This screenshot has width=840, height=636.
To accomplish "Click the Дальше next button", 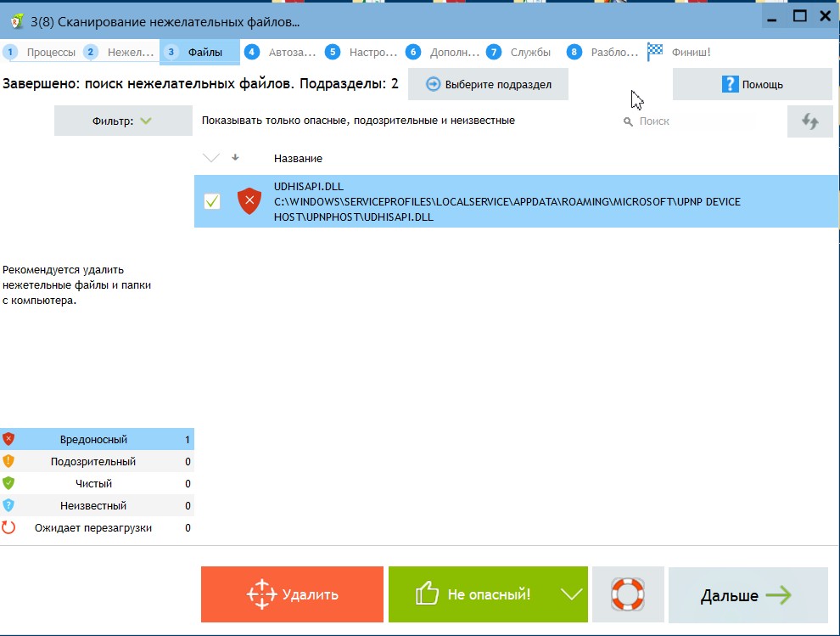I will tap(748, 595).
